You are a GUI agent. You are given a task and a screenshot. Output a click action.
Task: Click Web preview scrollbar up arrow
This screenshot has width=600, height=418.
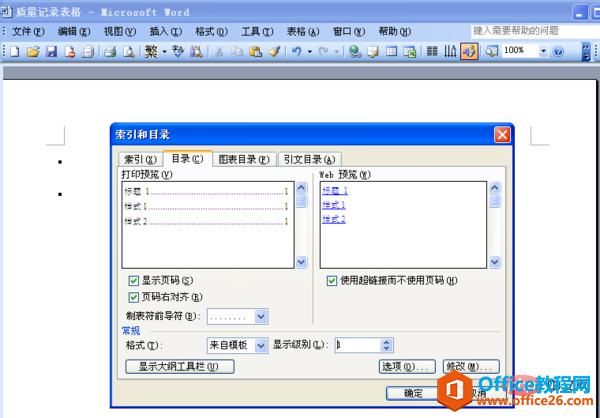coord(494,188)
